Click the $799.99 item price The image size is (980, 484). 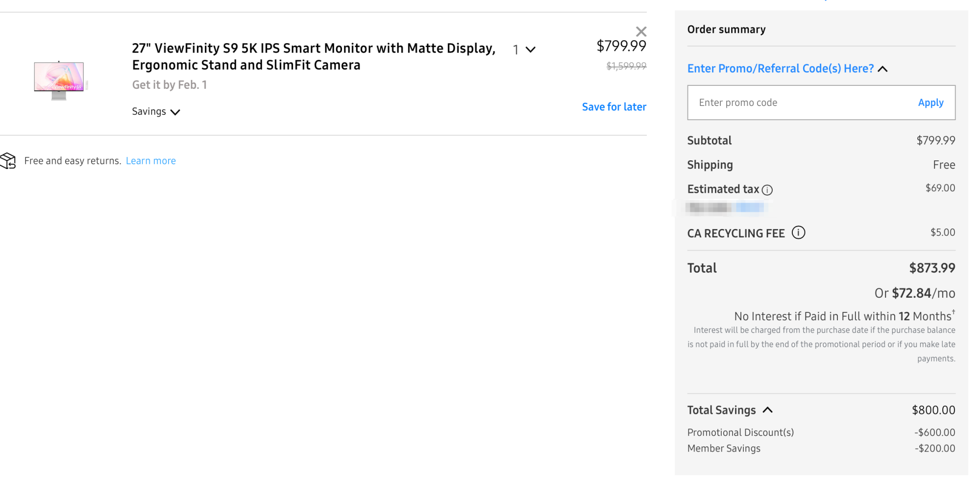[x=621, y=46]
